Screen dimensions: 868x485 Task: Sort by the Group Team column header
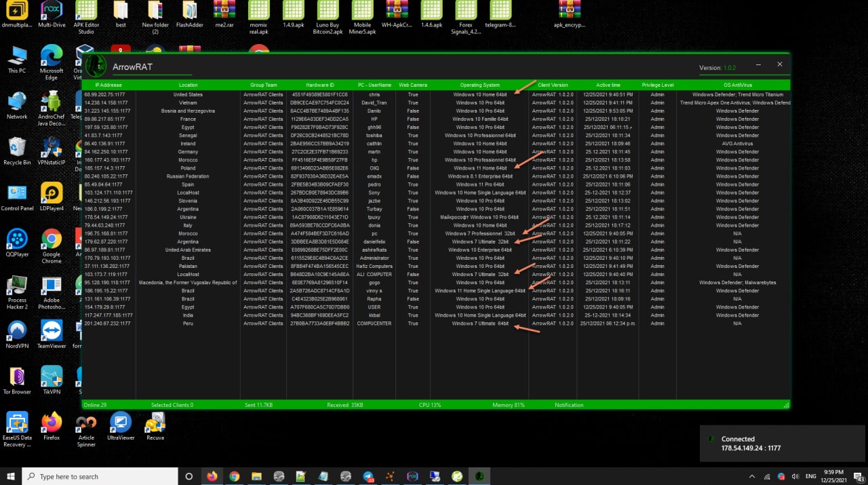[x=263, y=85]
